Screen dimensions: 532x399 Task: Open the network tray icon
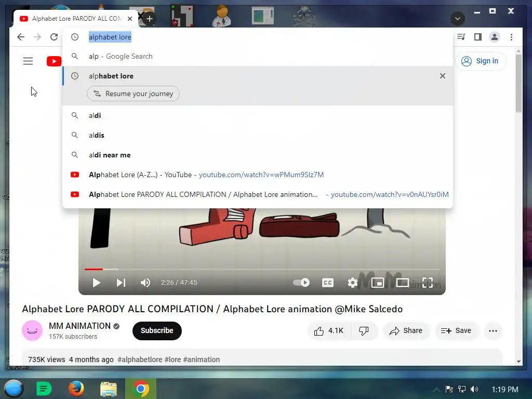(462, 389)
